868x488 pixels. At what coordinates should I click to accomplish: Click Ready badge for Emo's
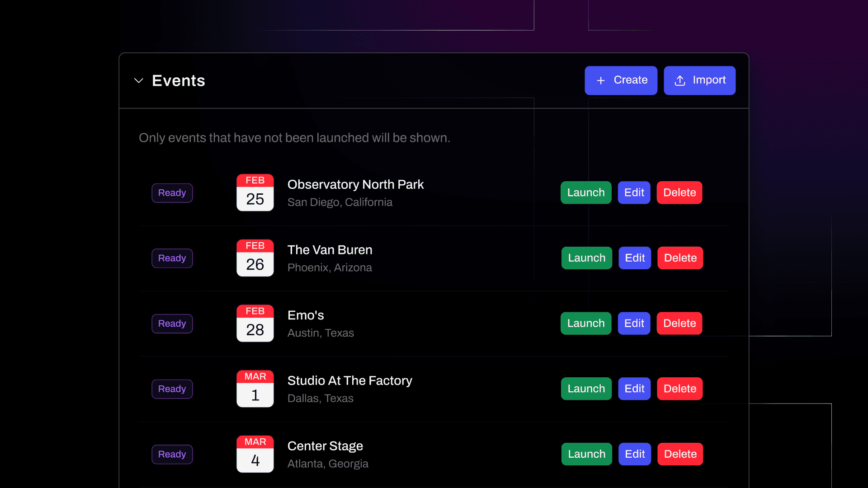(172, 324)
